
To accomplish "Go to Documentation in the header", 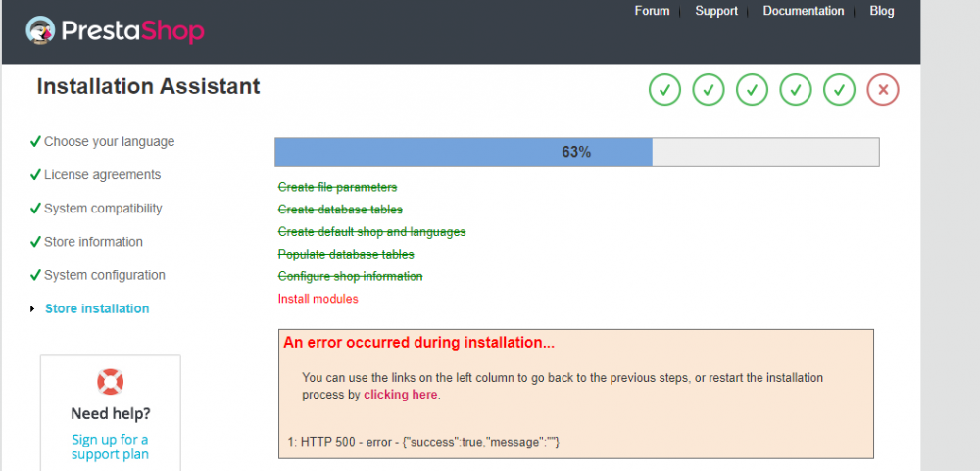I will (x=803, y=11).
